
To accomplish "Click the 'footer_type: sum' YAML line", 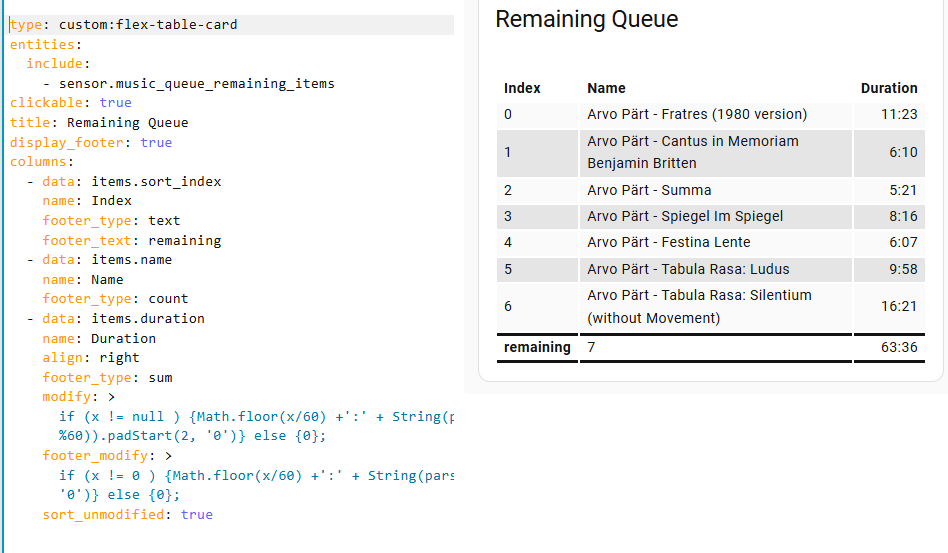I will pos(107,377).
